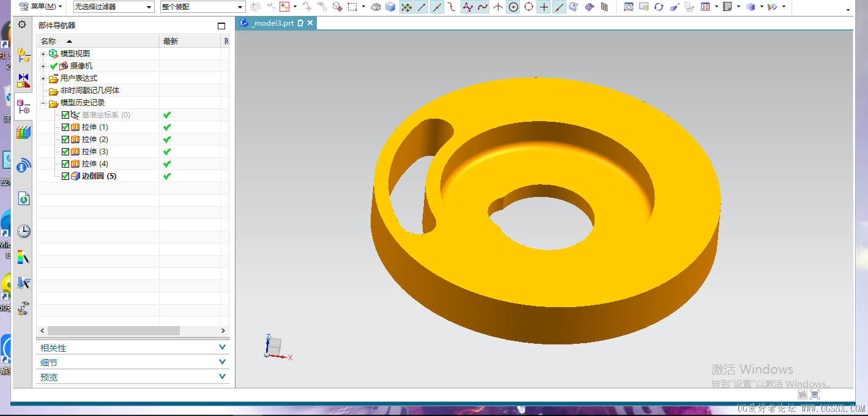Sort by the 名称 column header
The height and width of the screenshot is (416, 868).
pyautogui.click(x=98, y=41)
